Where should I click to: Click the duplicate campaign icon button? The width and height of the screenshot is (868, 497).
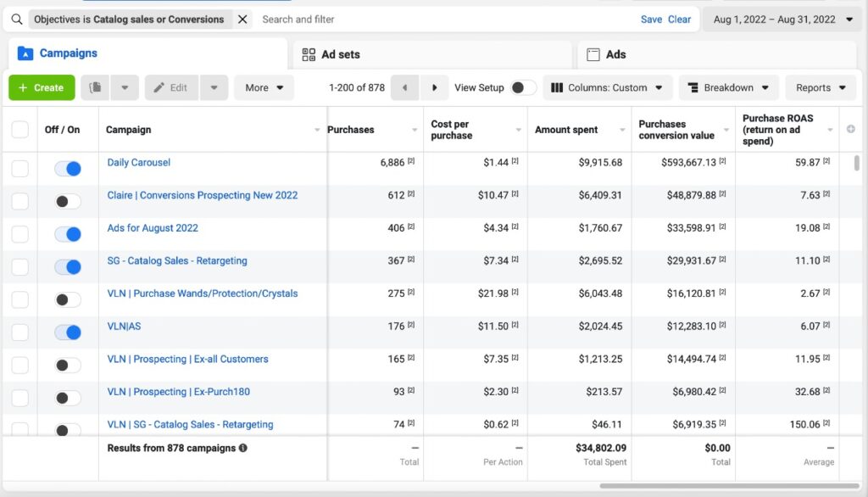click(x=96, y=87)
